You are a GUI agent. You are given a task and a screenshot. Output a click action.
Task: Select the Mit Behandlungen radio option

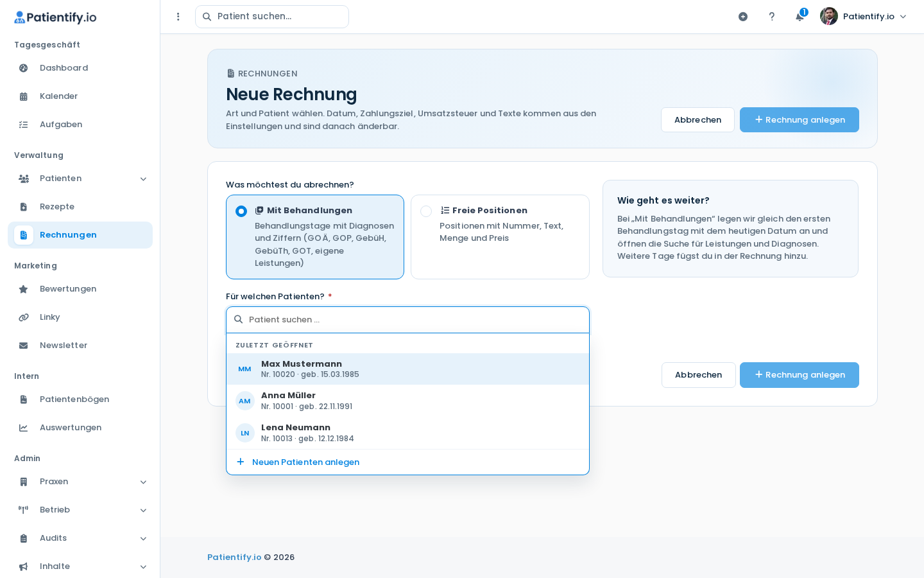pos(241,211)
